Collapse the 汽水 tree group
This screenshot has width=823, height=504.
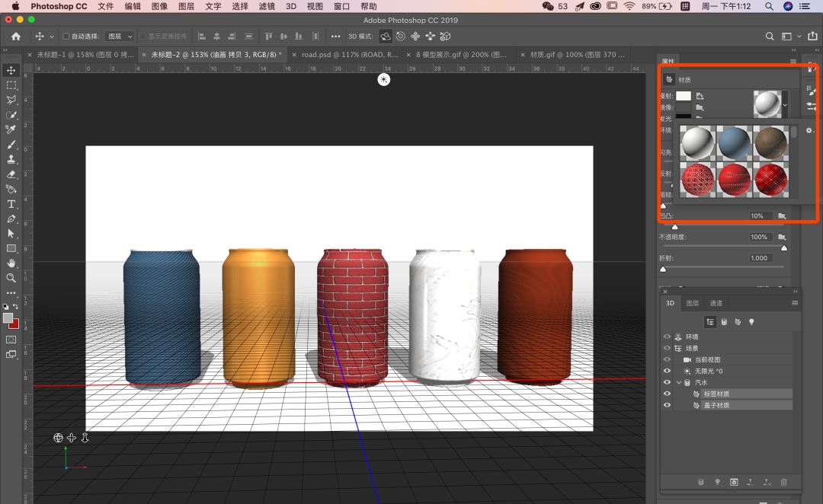point(678,382)
